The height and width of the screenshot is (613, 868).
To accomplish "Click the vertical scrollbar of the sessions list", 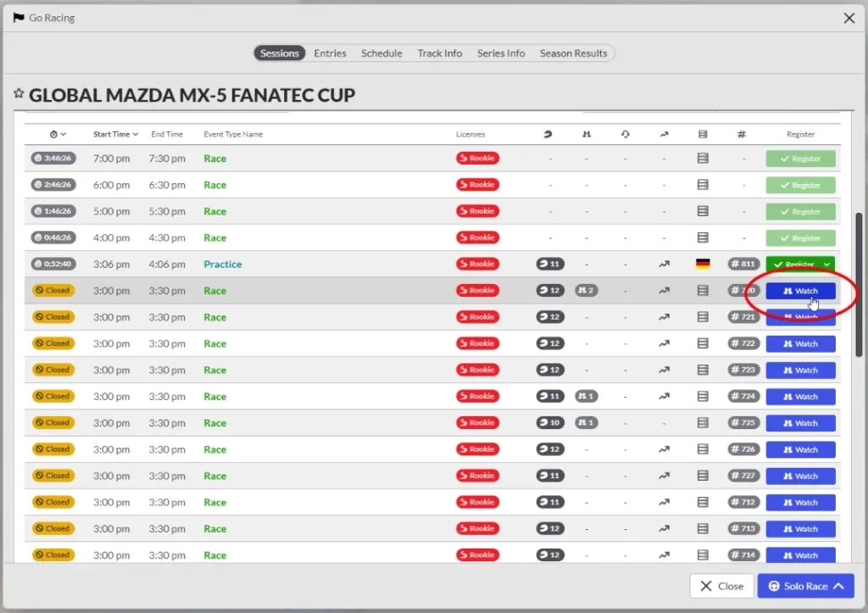I will tap(859, 285).
